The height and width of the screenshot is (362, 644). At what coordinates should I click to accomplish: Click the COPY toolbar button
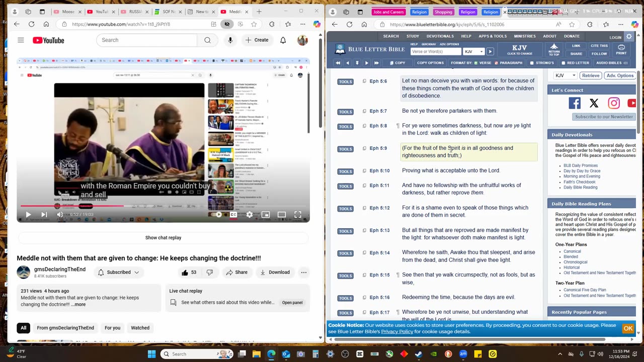pyautogui.click(x=397, y=63)
